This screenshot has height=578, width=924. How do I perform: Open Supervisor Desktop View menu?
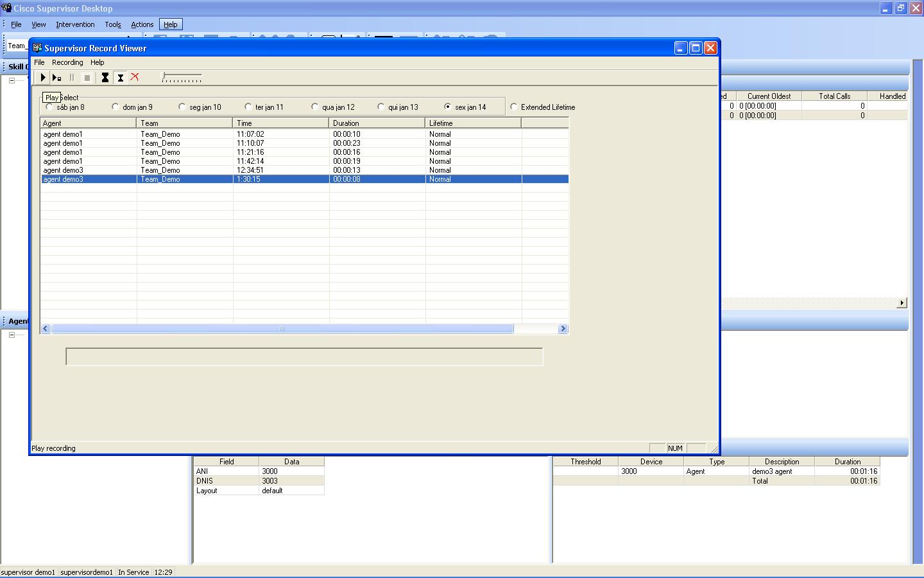38,24
